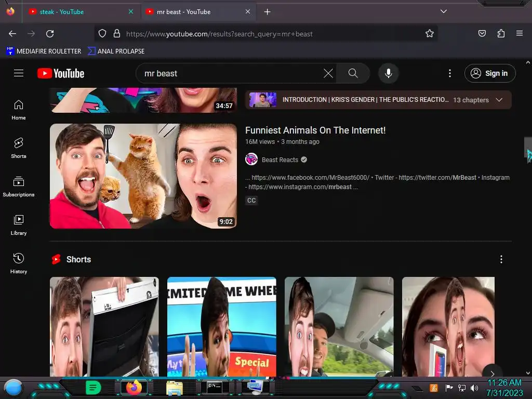Click the chapter preview thumbnail

[x=263, y=100]
